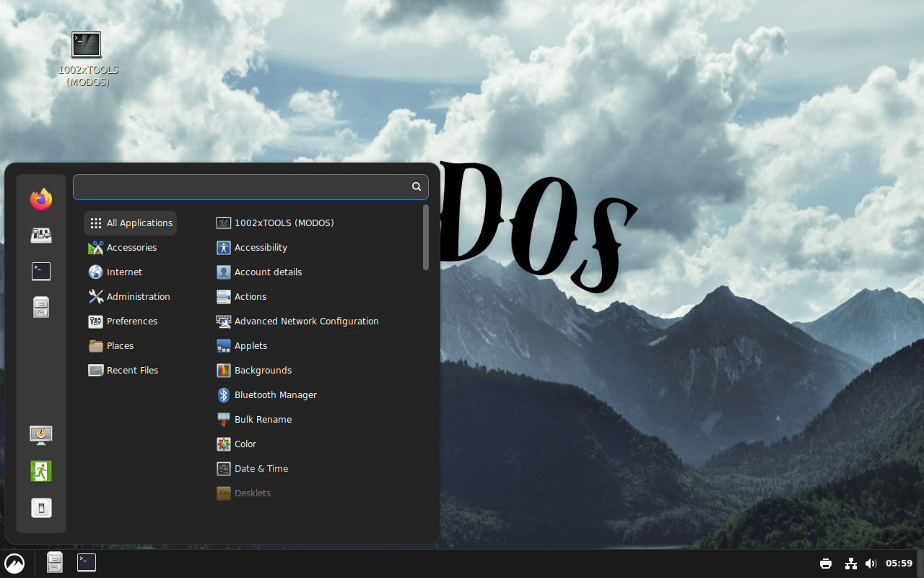Shut down using the power button icon

pyautogui.click(x=41, y=507)
